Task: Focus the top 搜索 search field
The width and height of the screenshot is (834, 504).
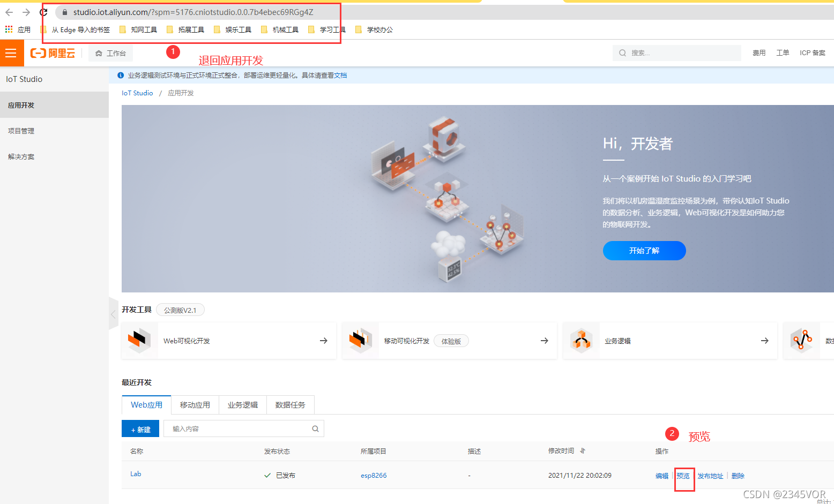Action: pyautogui.click(x=677, y=53)
